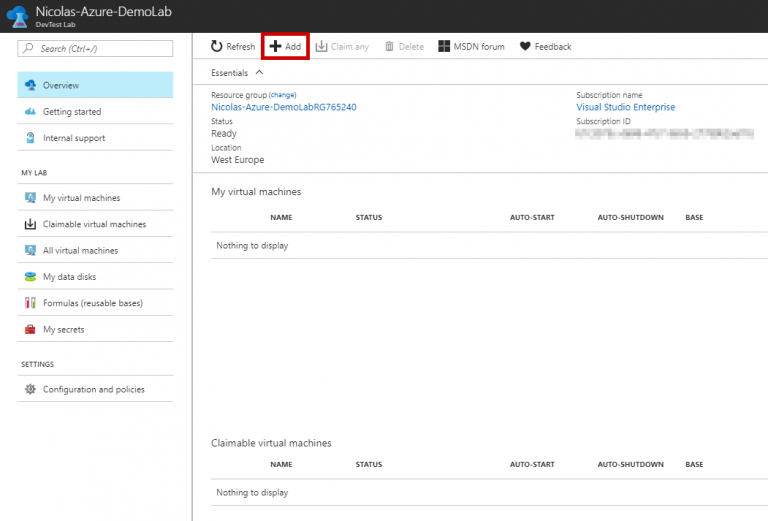The width and height of the screenshot is (768, 521).
Task: Click NAME column header under Claimable virtual machines
Action: click(x=281, y=464)
